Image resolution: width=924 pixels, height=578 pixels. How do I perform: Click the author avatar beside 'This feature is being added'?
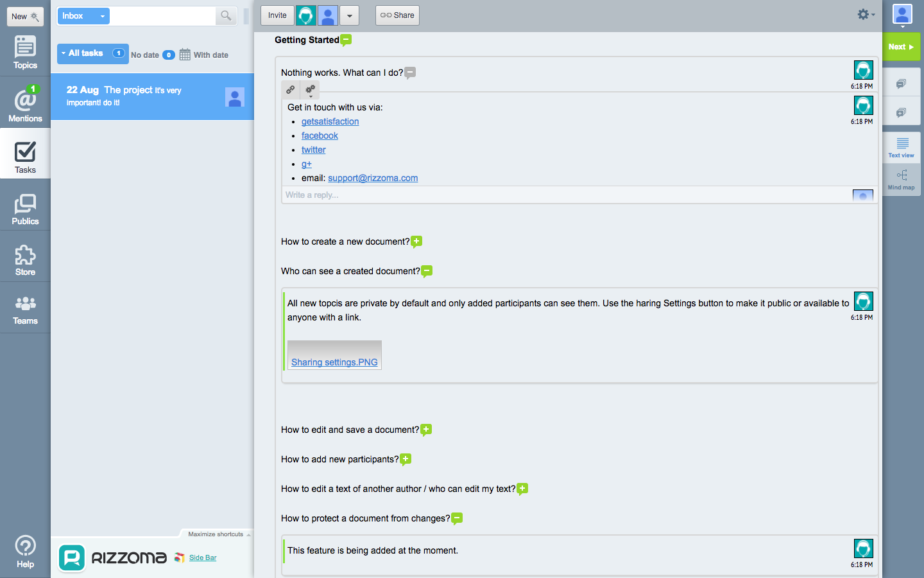coord(863,548)
